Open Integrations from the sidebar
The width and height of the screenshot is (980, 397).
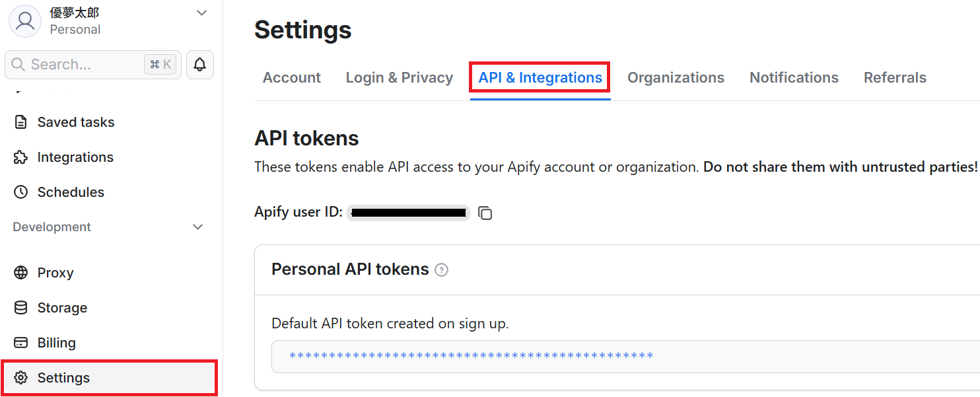click(x=75, y=157)
